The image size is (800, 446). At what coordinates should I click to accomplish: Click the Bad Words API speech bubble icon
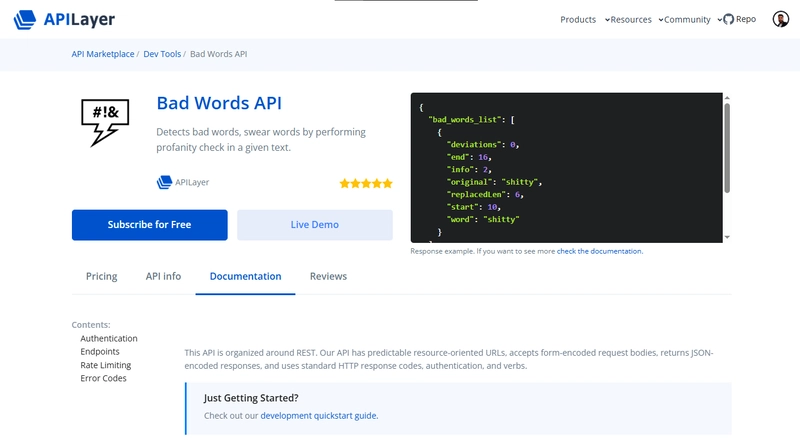pyautogui.click(x=105, y=122)
